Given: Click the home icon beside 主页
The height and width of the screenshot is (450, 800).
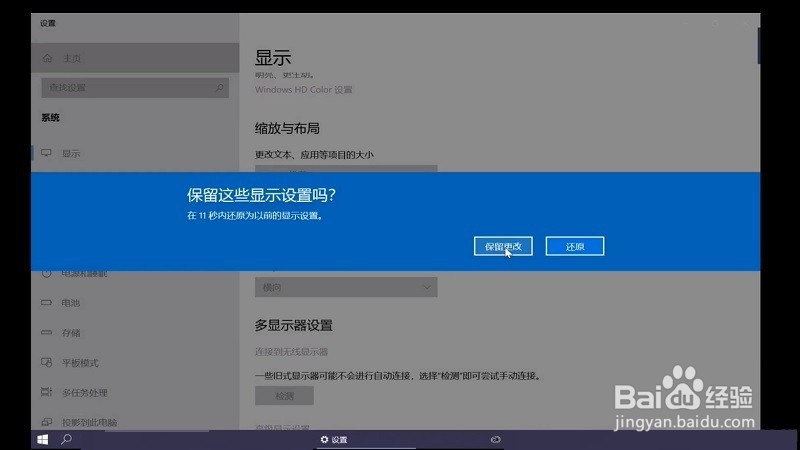Looking at the screenshot, I should [47, 58].
